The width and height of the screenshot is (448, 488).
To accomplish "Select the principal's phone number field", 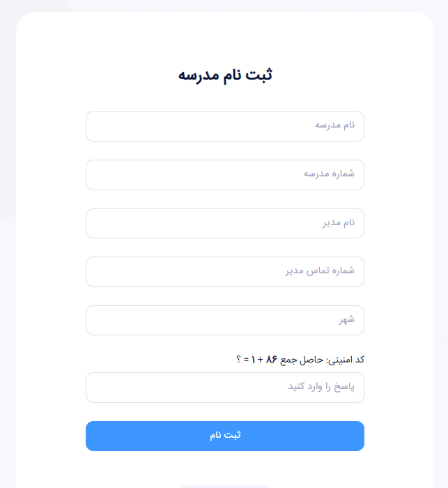I will (x=224, y=272).
